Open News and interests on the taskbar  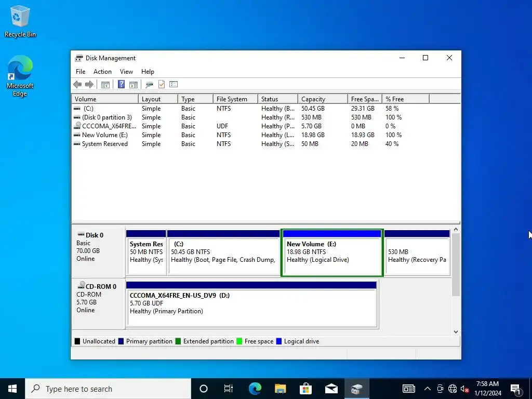pyautogui.click(x=409, y=389)
